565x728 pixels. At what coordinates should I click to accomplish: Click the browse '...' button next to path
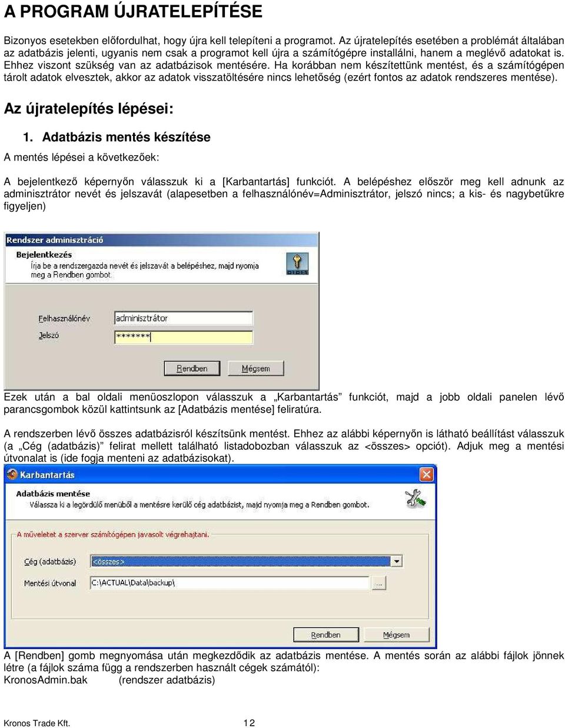point(378,583)
